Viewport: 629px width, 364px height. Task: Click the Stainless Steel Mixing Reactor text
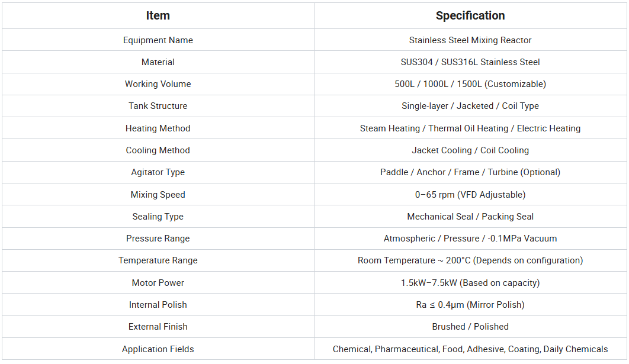pos(470,40)
